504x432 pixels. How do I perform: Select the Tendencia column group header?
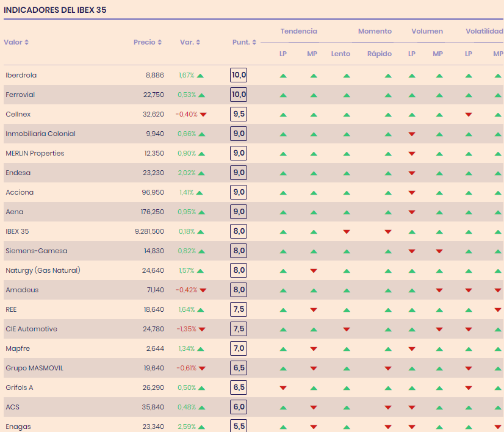(298, 31)
